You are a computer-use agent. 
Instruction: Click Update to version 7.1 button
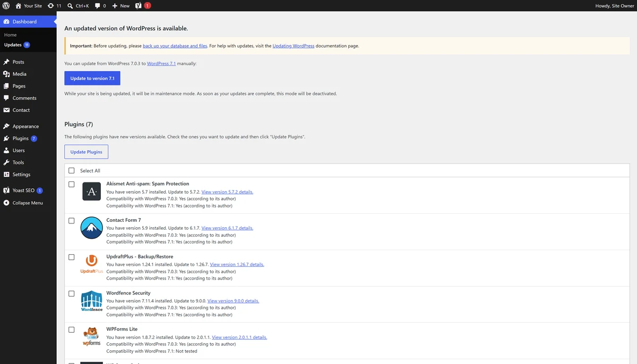click(x=92, y=79)
